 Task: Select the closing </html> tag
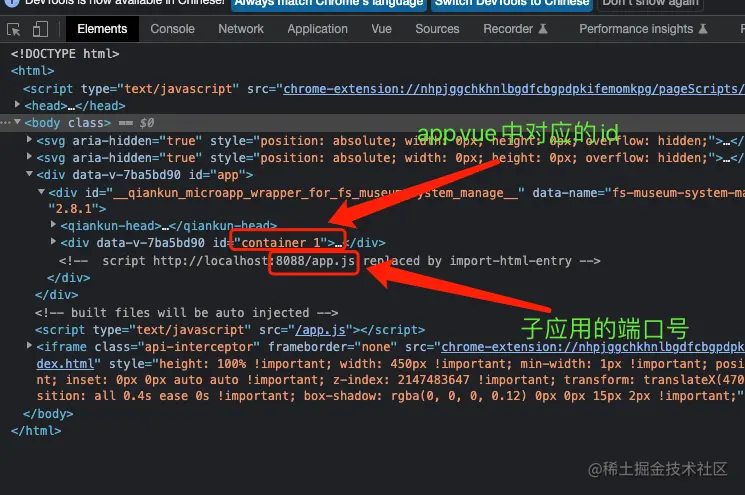tap(36, 431)
